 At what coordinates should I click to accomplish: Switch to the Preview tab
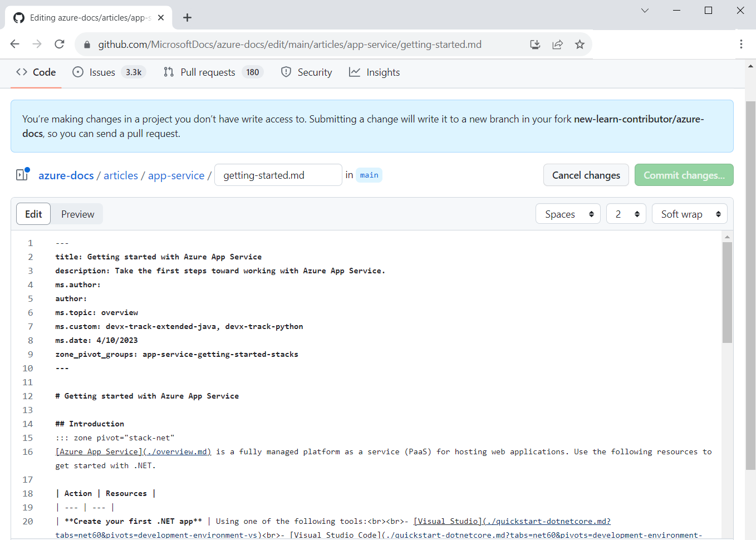(77, 214)
